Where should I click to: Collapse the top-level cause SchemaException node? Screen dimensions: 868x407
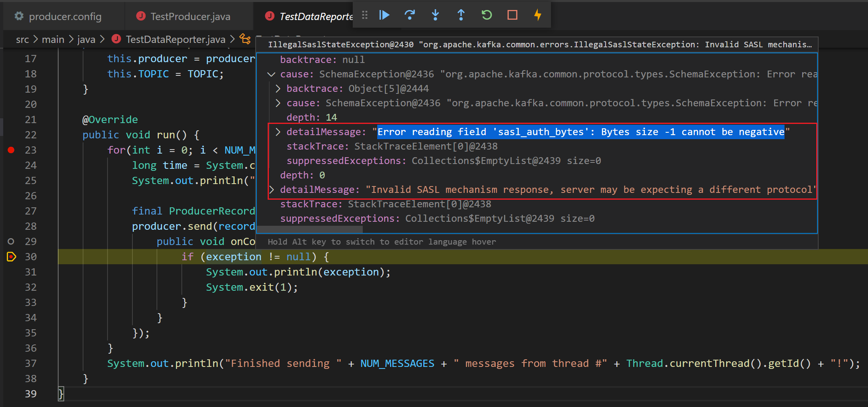[272, 74]
